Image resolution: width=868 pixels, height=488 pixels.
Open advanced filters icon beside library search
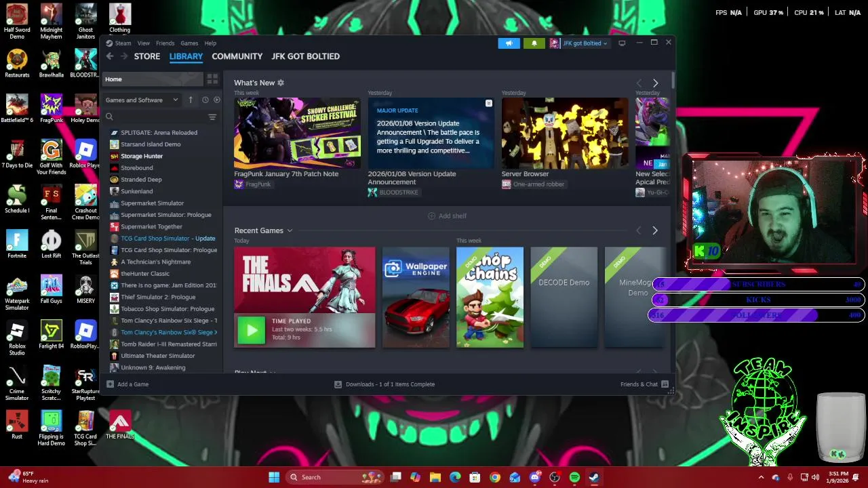[212, 117]
